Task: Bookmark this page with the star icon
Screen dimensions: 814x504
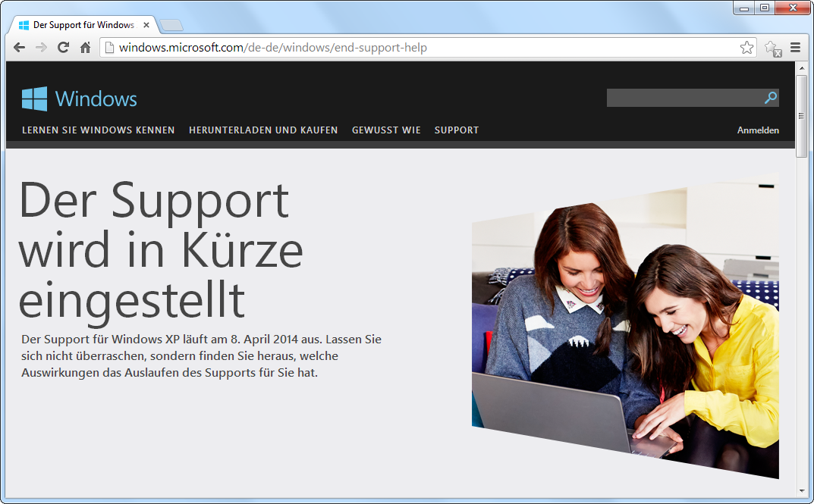Action: [x=746, y=48]
